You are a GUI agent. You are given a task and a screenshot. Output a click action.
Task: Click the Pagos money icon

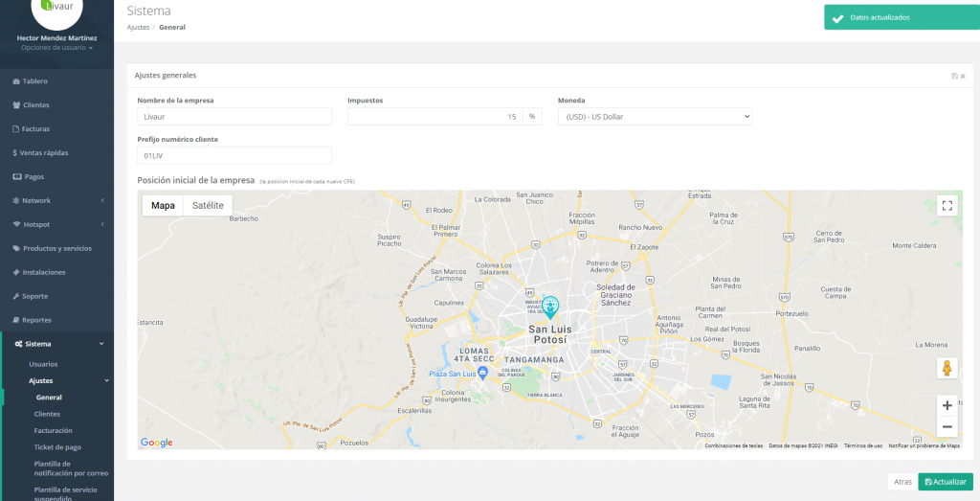coord(17,176)
